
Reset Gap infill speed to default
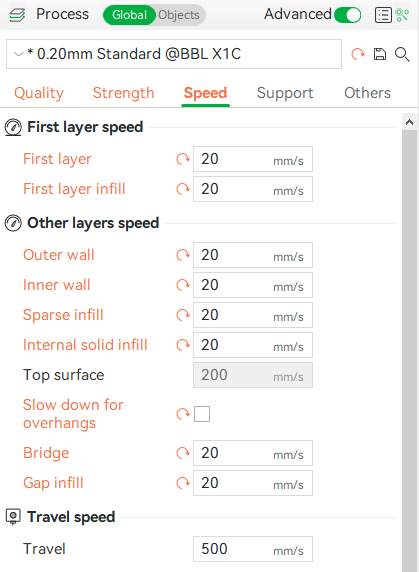[183, 483]
